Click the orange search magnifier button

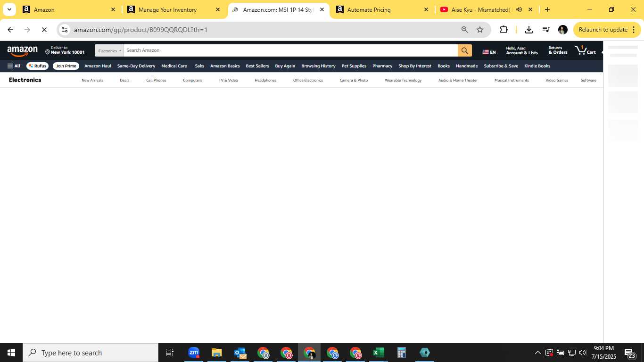click(x=464, y=50)
